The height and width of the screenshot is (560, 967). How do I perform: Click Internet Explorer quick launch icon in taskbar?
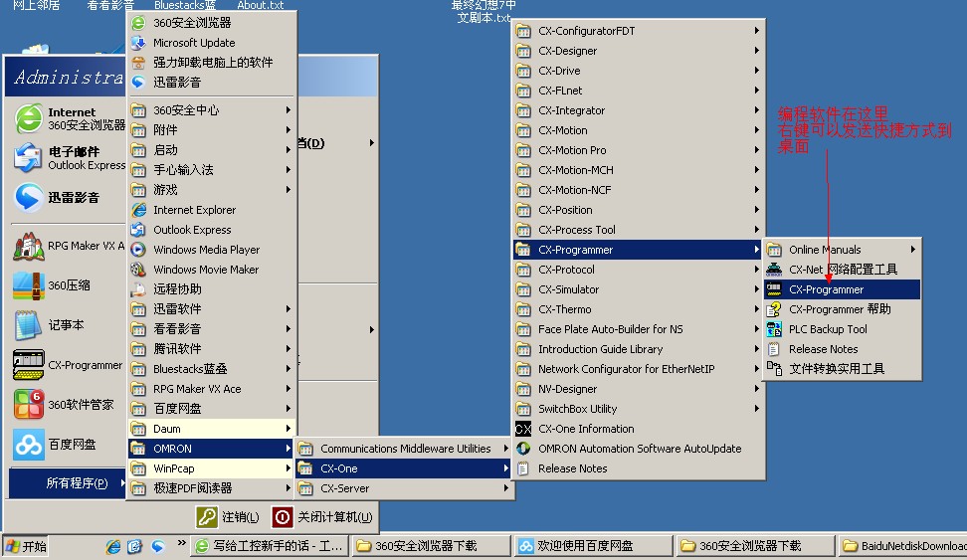(113, 546)
